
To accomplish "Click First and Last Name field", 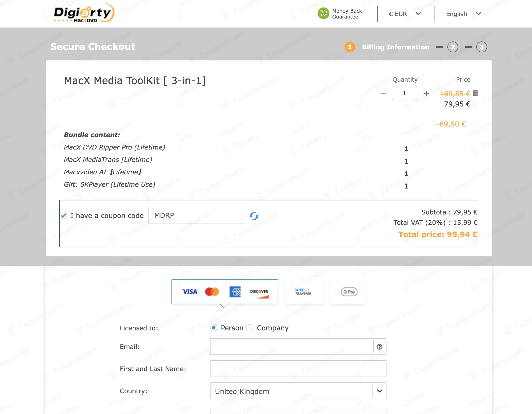I will coord(298,369).
